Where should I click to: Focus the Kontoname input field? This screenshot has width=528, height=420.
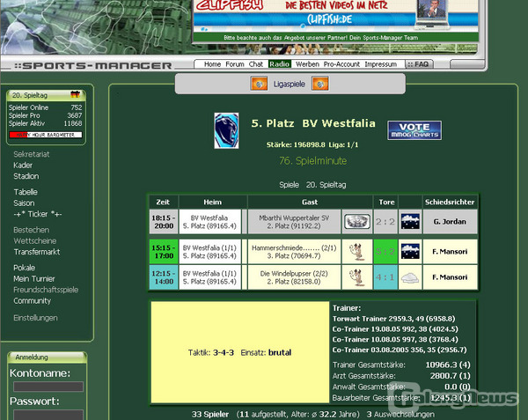(48, 387)
